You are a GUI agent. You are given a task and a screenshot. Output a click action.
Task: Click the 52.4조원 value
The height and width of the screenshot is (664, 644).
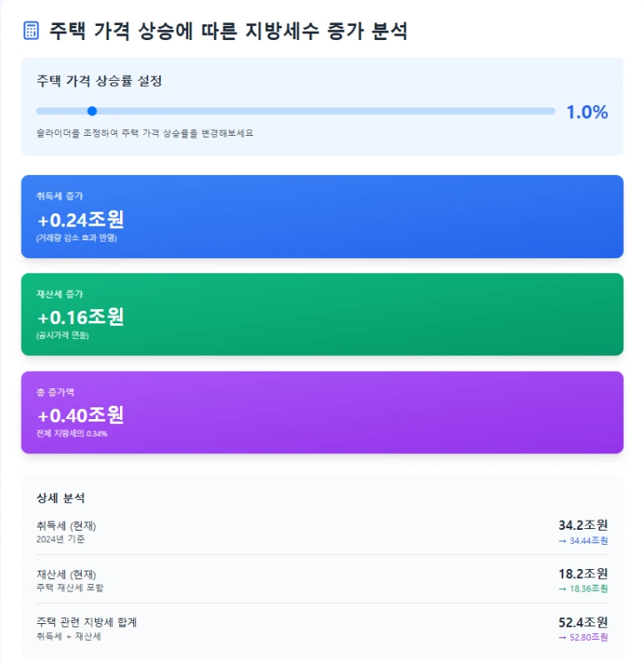[x=583, y=622]
